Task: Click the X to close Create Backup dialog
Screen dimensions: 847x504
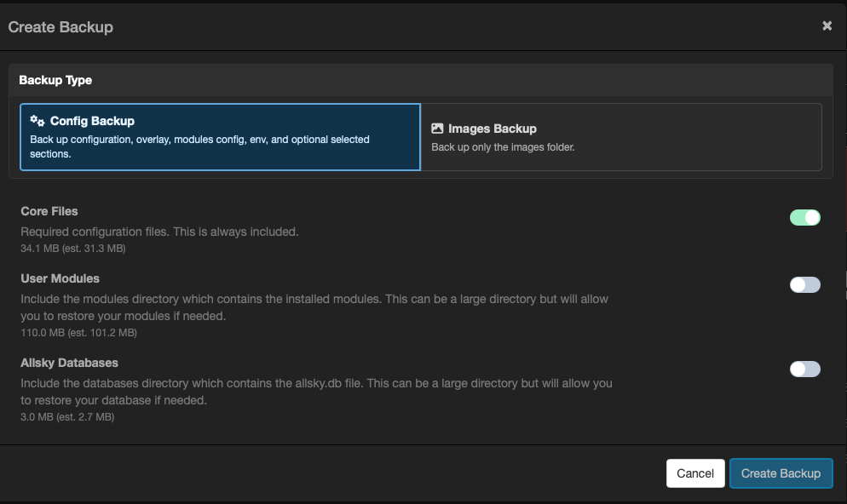Action: tap(827, 26)
